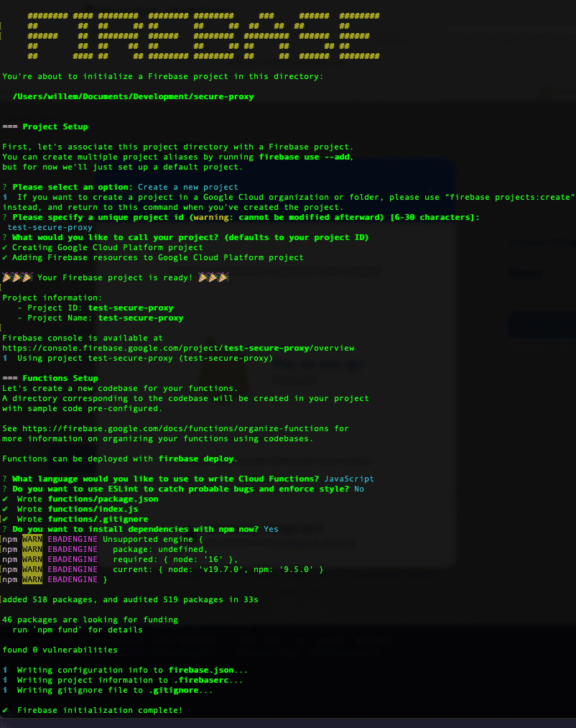Click party popper emojis after 'is ready!'
Image resolution: width=576 pixels, height=728 pixels.
click(213, 277)
